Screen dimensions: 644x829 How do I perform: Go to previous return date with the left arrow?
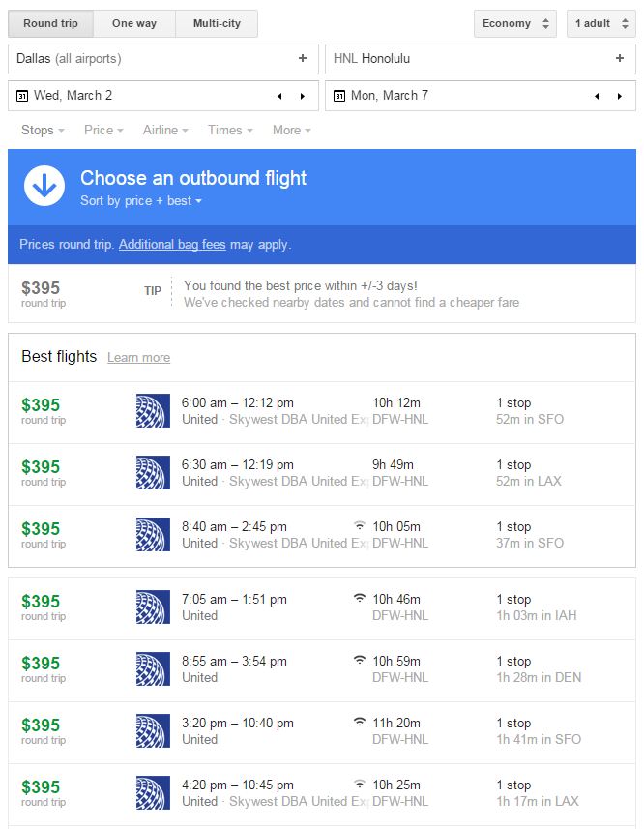(597, 96)
